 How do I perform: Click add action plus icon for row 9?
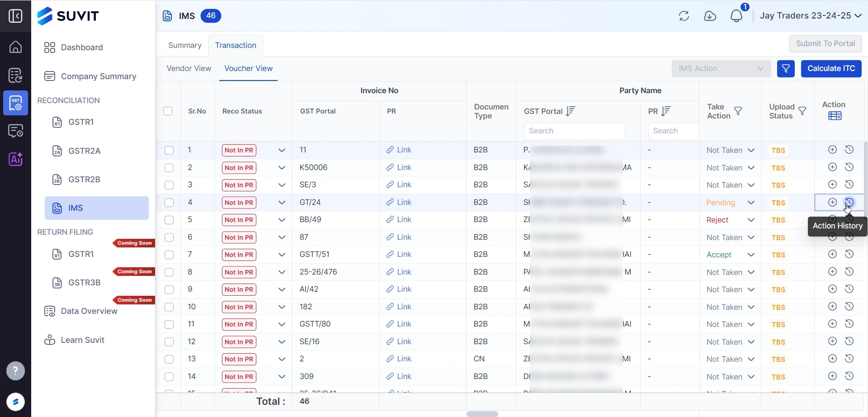[832, 289]
